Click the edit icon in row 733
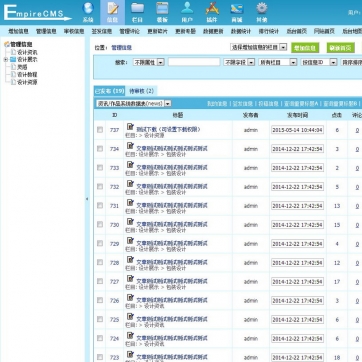Viewport: 362px width, 362px height. pyautogui.click(x=130, y=165)
